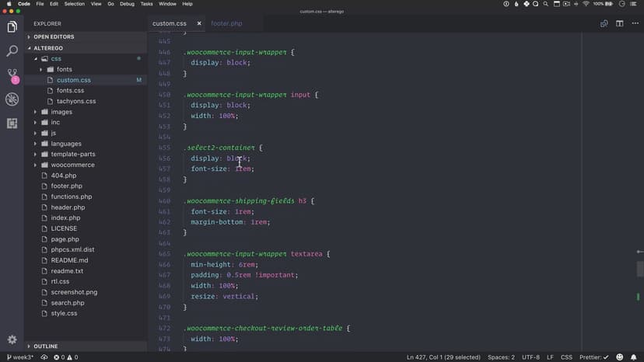
Task: Open the Selection menu
Action: pos(75,4)
